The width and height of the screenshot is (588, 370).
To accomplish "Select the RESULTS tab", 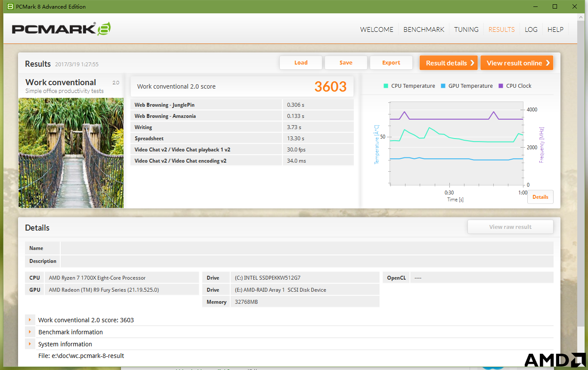I will 501,30.
